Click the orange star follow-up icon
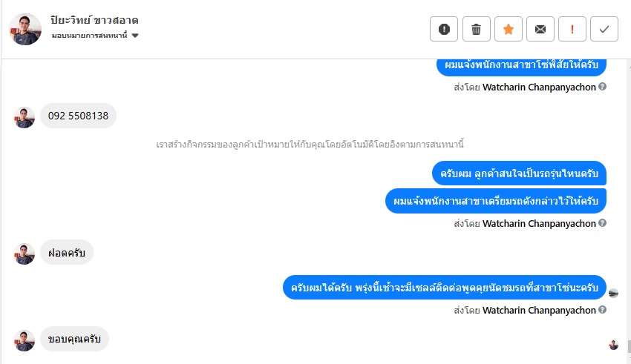This screenshot has width=631, height=364. 509,29
